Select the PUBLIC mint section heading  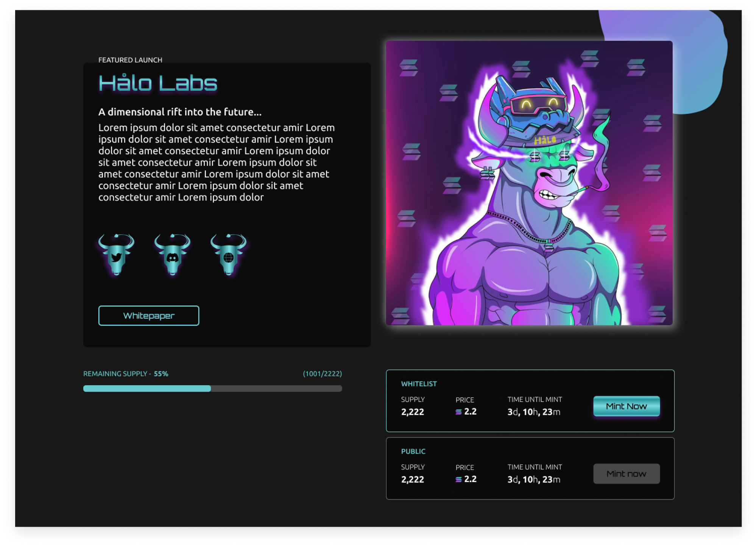(413, 451)
